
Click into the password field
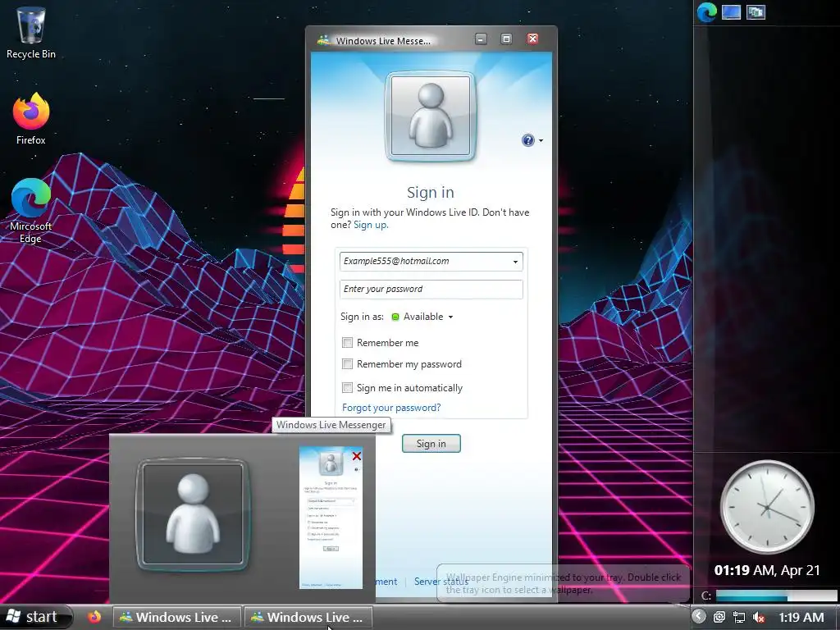pyautogui.click(x=431, y=290)
